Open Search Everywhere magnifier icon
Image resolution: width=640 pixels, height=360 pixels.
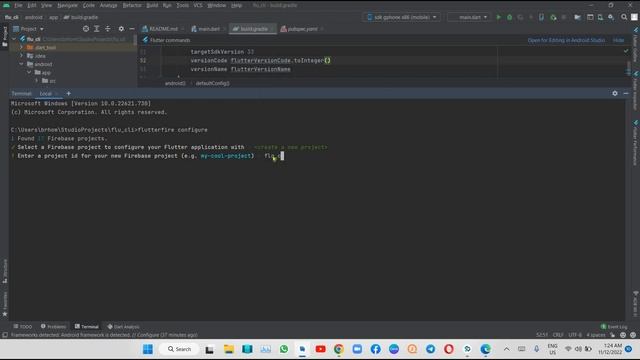point(624,17)
